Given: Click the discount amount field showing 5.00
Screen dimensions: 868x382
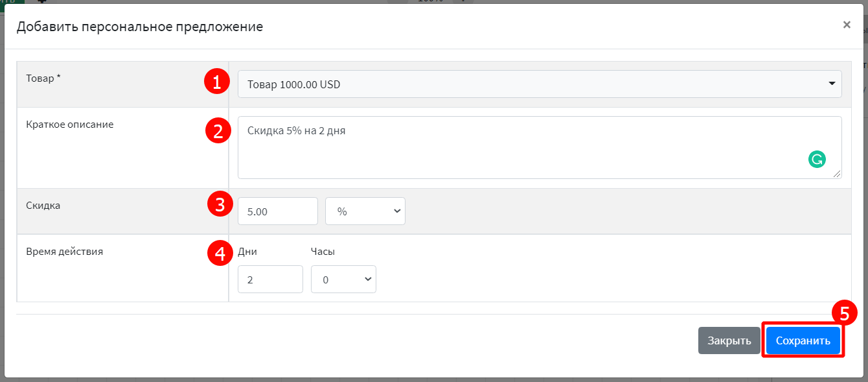Looking at the screenshot, I should (x=277, y=211).
